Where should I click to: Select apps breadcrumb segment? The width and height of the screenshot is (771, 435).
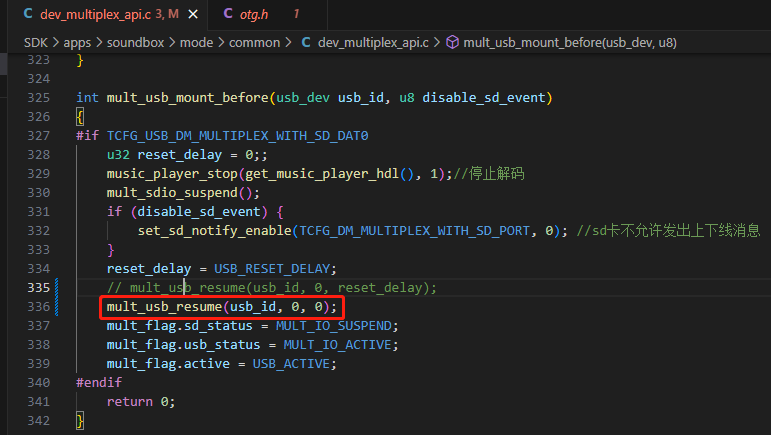(x=77, y=43)
